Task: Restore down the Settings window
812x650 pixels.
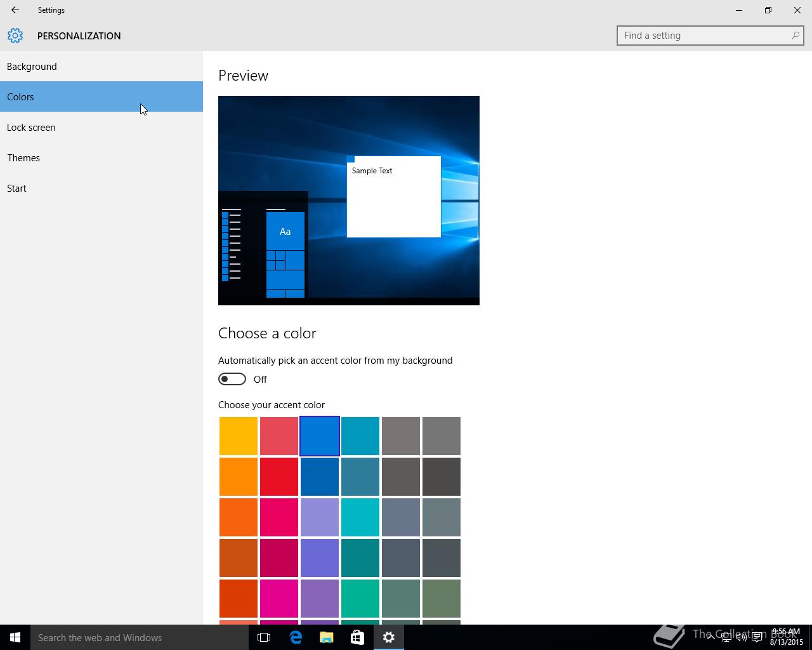Action: point(768,10)
